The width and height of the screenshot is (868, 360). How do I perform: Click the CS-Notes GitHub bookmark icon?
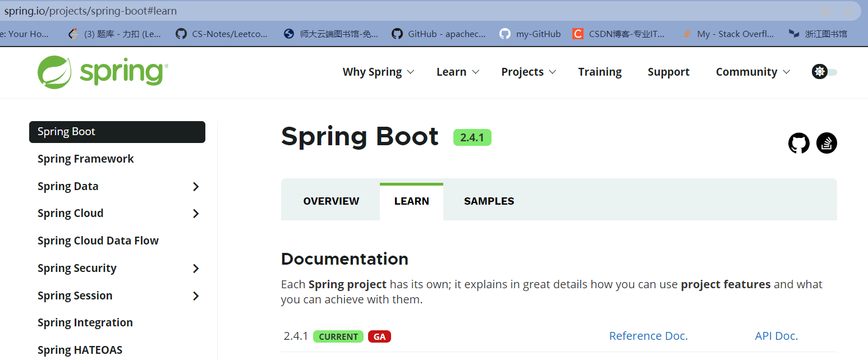(181, 34)
